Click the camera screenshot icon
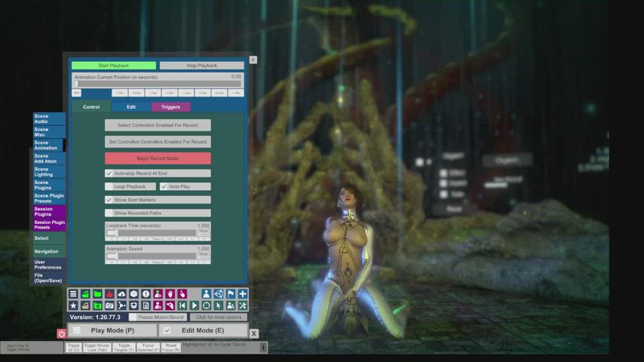Image resolution: width=644 pixels, height=362 pixels. [x=109, y=305]
